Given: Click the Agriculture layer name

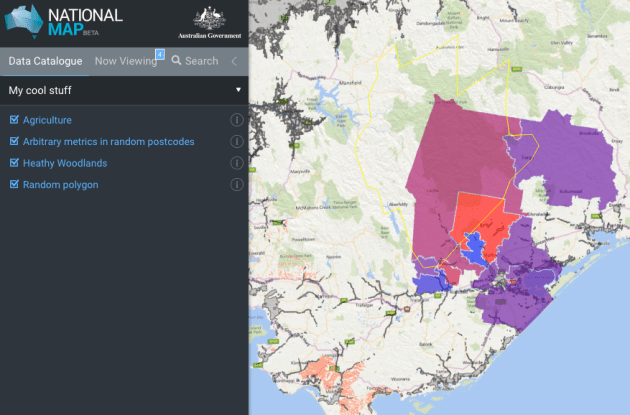Looking at the screenshot, I should click(47, 120).
